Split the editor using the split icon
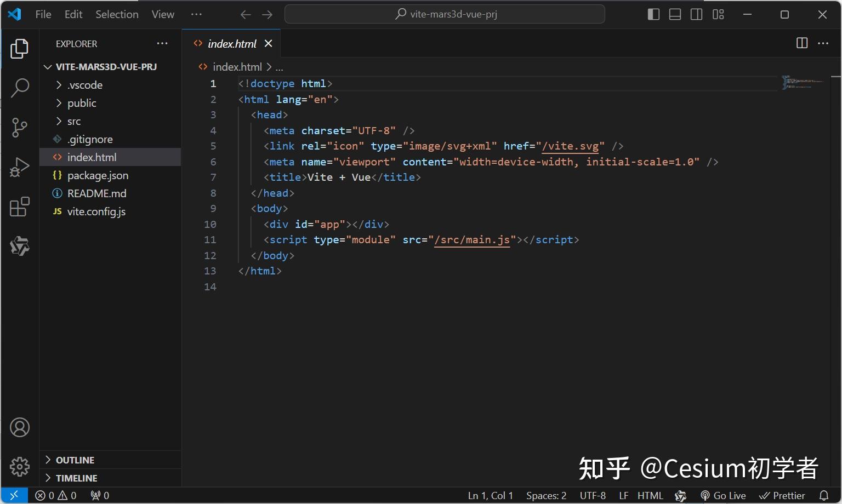This screenshot has width=842, height=504. pos(801,43)
